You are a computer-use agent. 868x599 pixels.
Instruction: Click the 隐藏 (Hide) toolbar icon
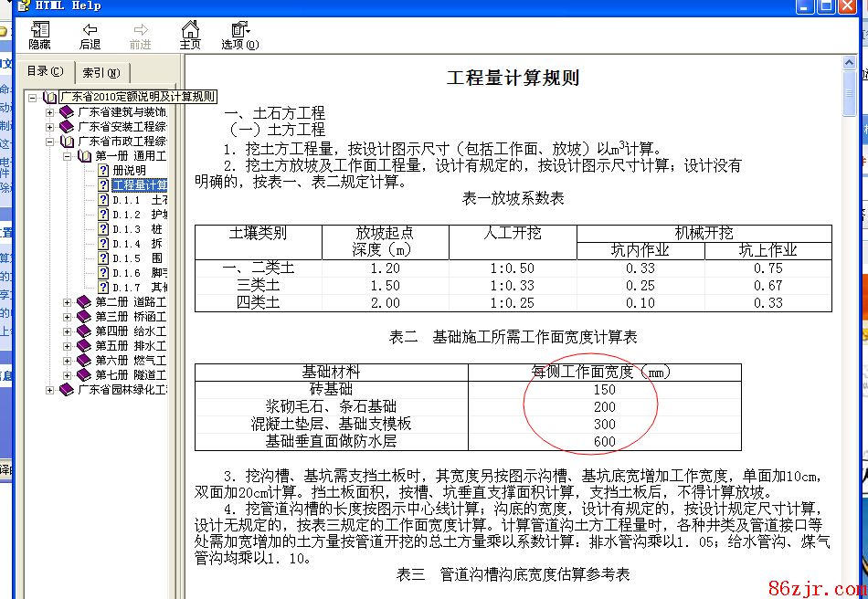(39, 35)
